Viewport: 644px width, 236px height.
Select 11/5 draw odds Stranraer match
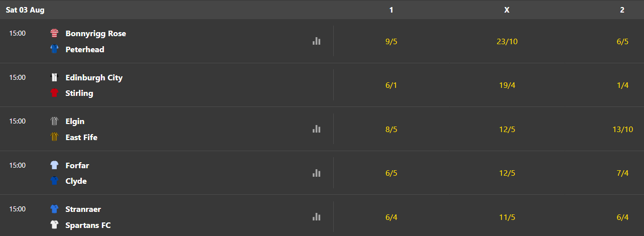tap(506, 217)
